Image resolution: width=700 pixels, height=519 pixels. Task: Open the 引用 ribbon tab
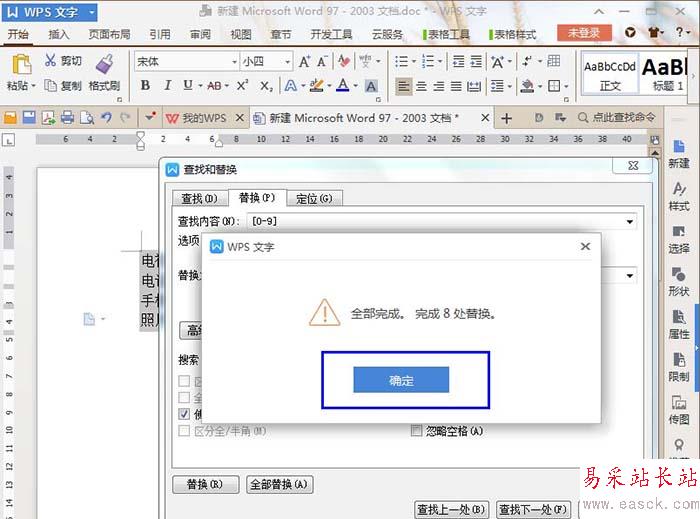click(160, 34)
